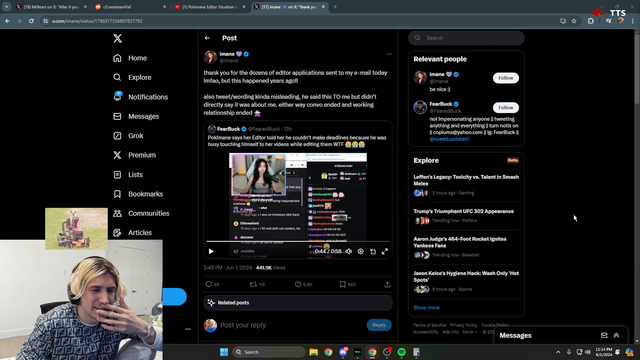This screenshot has width=640, height=360.
Task: Open video settings gear
Action: click(x=360, y=251)
